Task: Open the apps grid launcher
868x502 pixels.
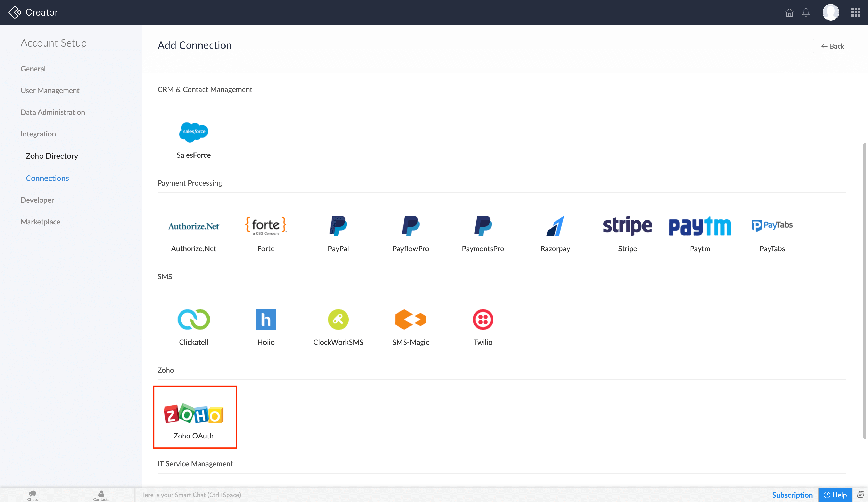Action: pyautogui.click(x=855, y=12)
